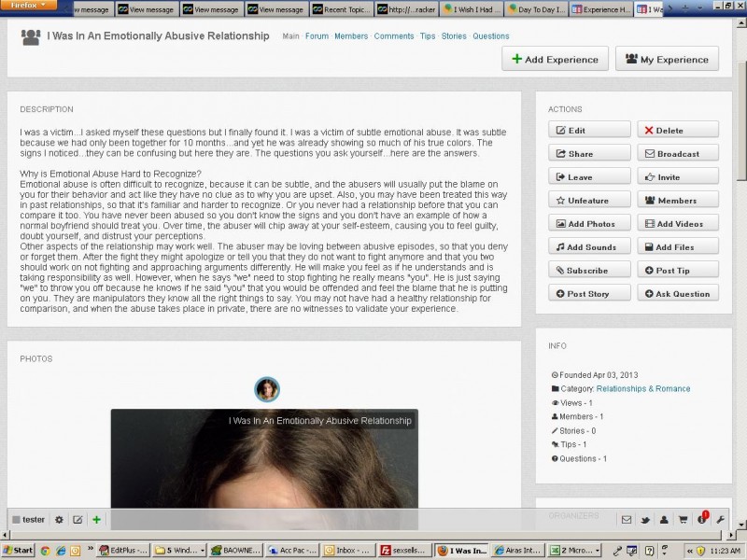The height and width of the screenshot is (560, 747).
Task: Switch to the EditPlus taskbar window
Action: pos(124,551)
